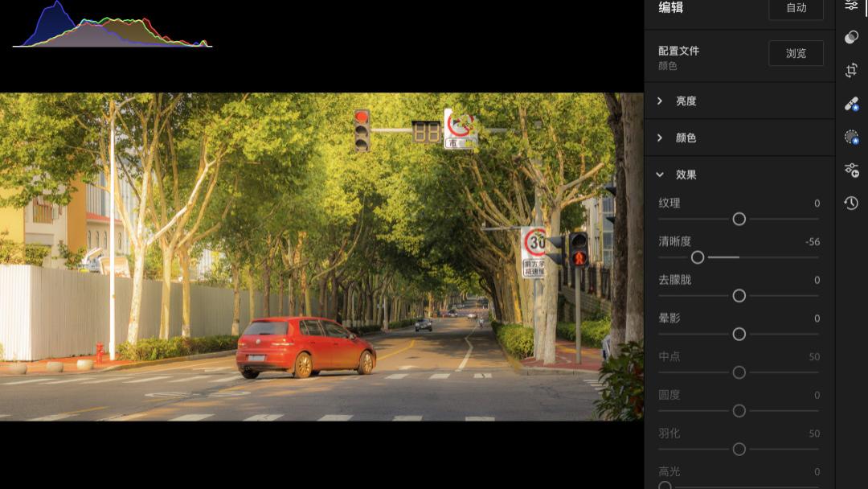
Task: Click the 圆度 slider handle
Action: click(x=739, y=411)
